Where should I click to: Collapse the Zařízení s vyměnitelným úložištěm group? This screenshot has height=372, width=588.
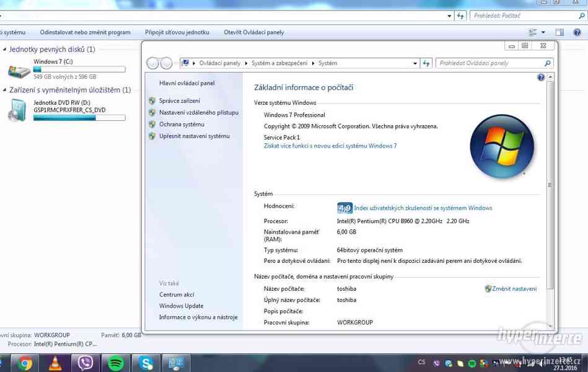click(x=4, y=90)
